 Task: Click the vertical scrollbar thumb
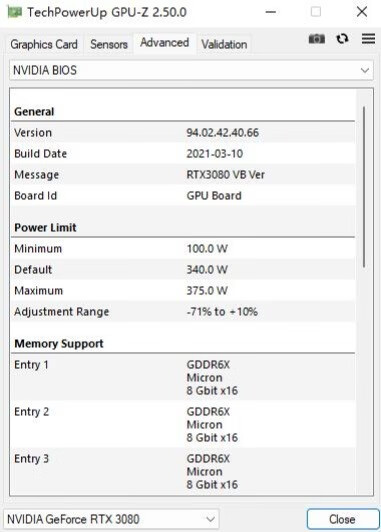tap(364, 187)
